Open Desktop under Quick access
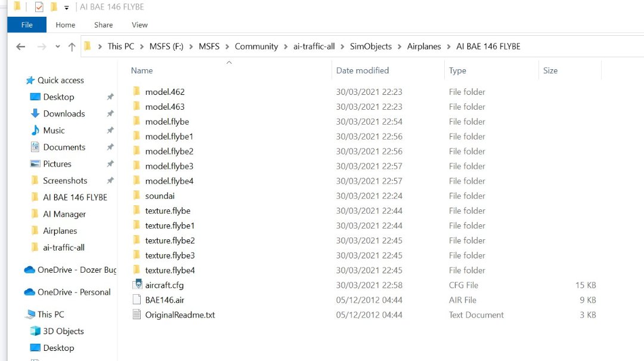Screen dimensions: 644x361 (58, 97)
